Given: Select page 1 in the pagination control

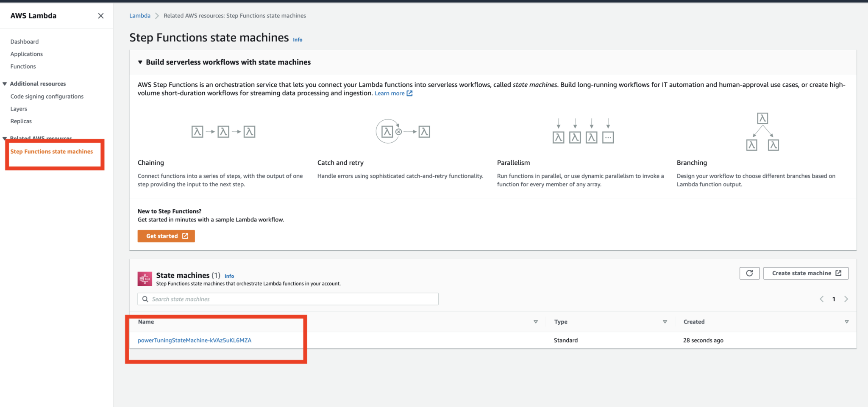Looking at the screenshot, I should coord(834,299).
